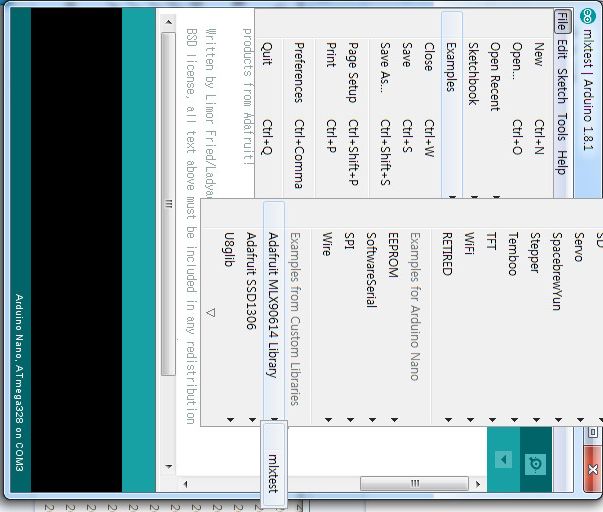Screen dimensions: 603x512
Task: Expand the Adafruit SSD1306 submenu arrow
Action: click(x=252, y=420)
